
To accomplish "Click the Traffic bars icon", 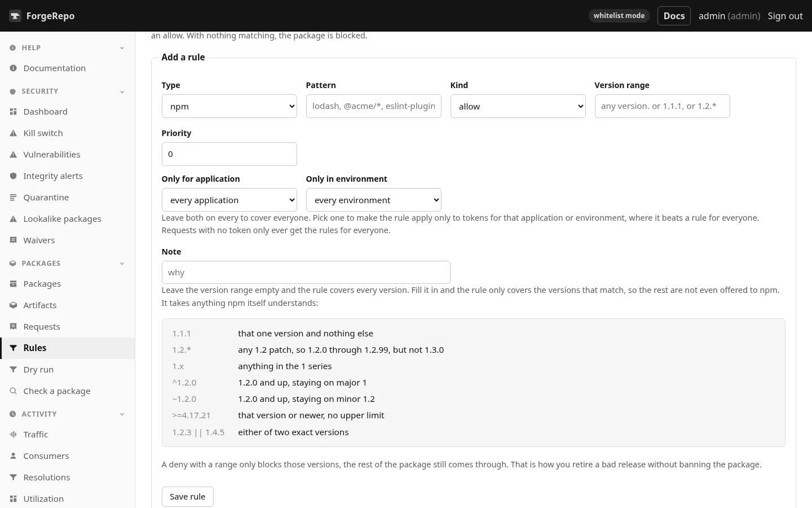I will coord(13,435).
